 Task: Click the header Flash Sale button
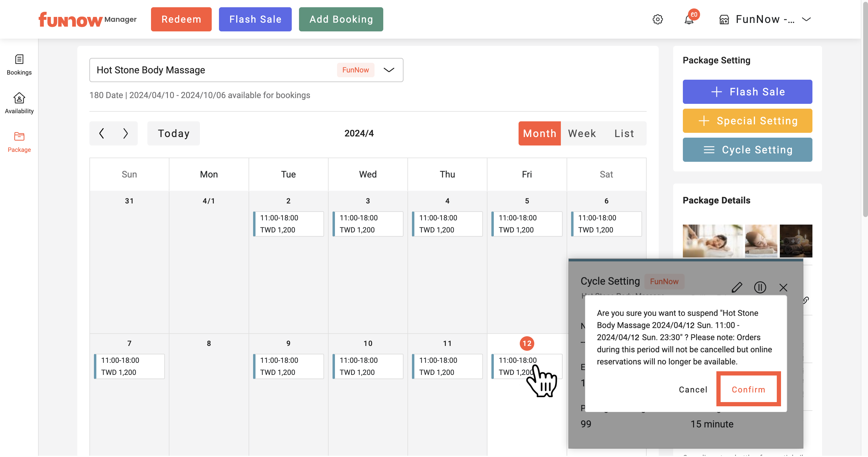(x=255, y=19)
